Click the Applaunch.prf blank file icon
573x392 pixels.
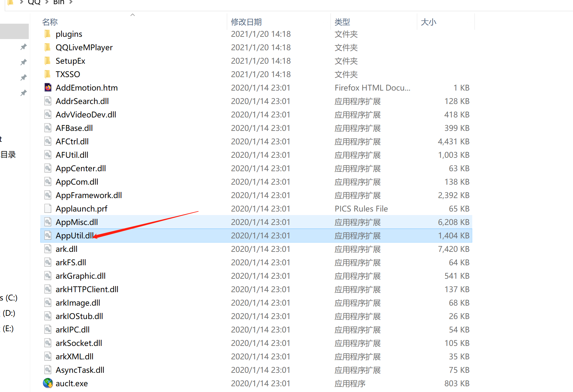pos(48,209)
